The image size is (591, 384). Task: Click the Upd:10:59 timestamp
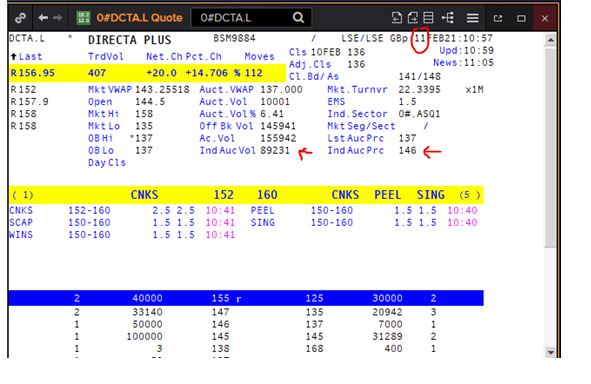tap(466, 50)
